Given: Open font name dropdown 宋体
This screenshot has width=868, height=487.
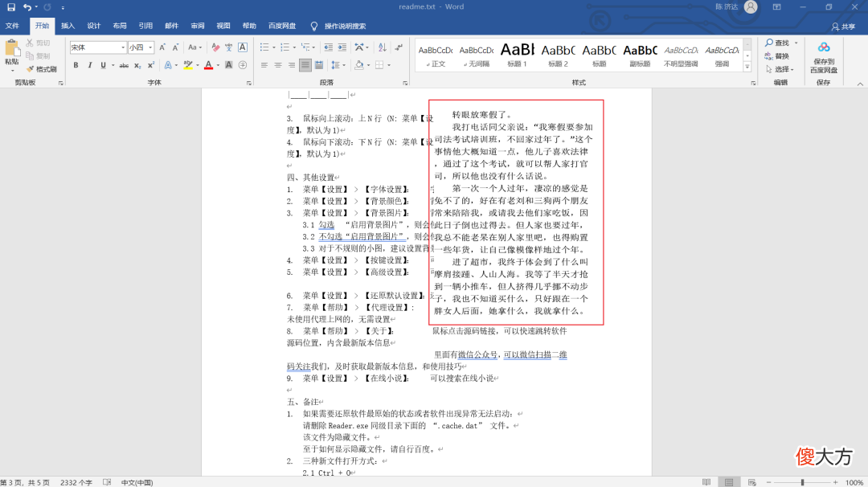Looking at the screenshot, I should [x=123, y=47].
